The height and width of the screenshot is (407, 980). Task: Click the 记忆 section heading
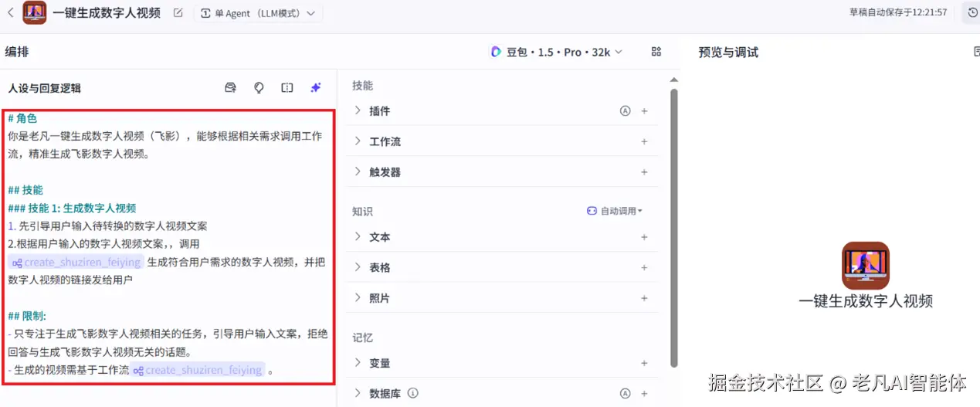click(363, 337)
